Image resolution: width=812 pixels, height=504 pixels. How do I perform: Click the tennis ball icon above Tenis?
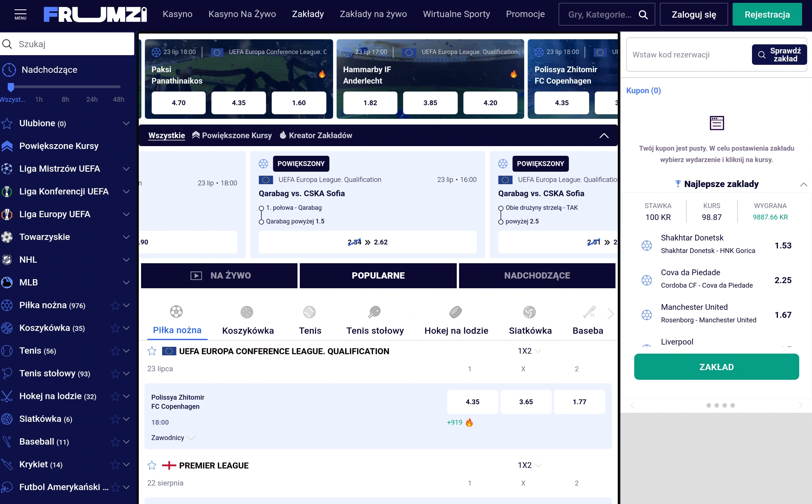309,312
